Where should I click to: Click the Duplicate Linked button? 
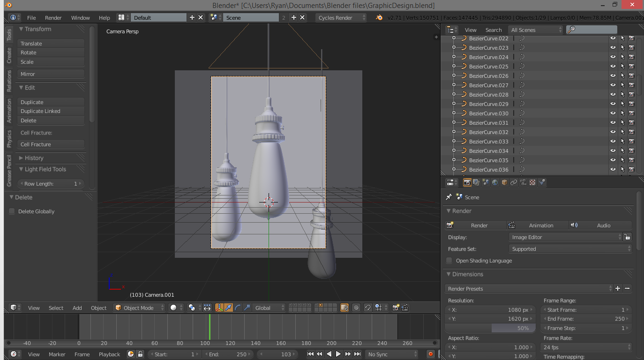51,111
